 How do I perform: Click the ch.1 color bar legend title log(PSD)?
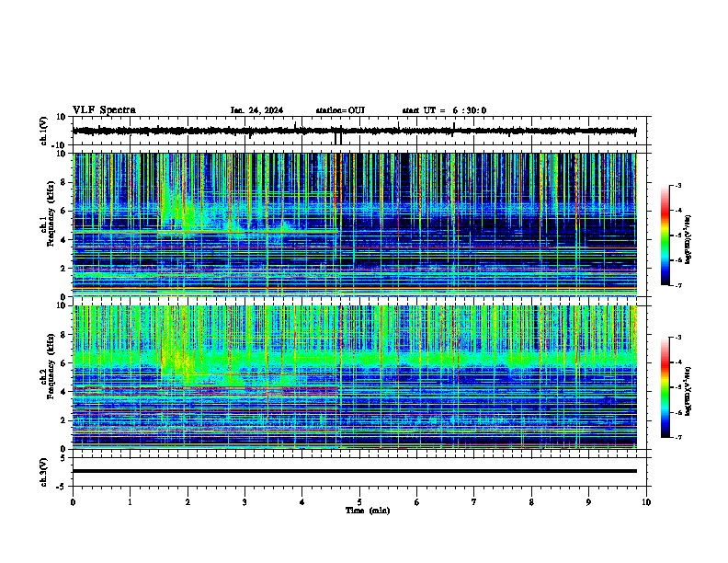(688, 240)
